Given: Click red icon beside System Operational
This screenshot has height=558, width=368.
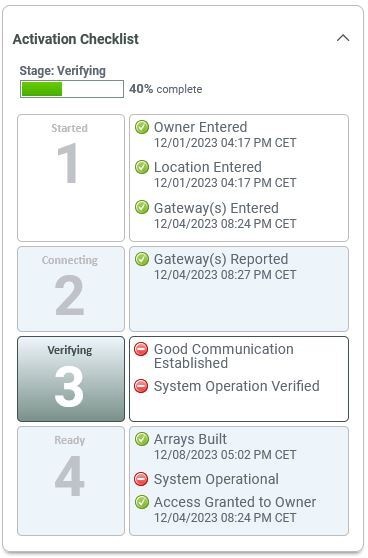Looking at the screenshot, I should click(x=141, y=479).
